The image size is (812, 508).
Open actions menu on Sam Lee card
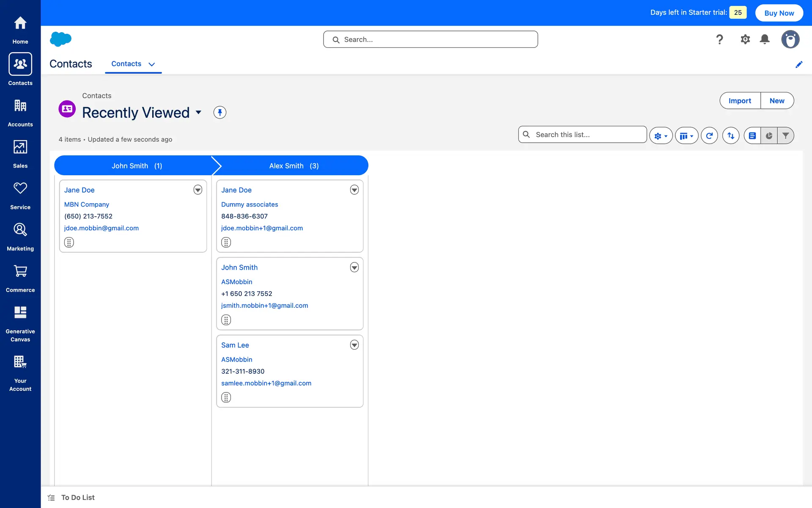[x=354, y=345]
